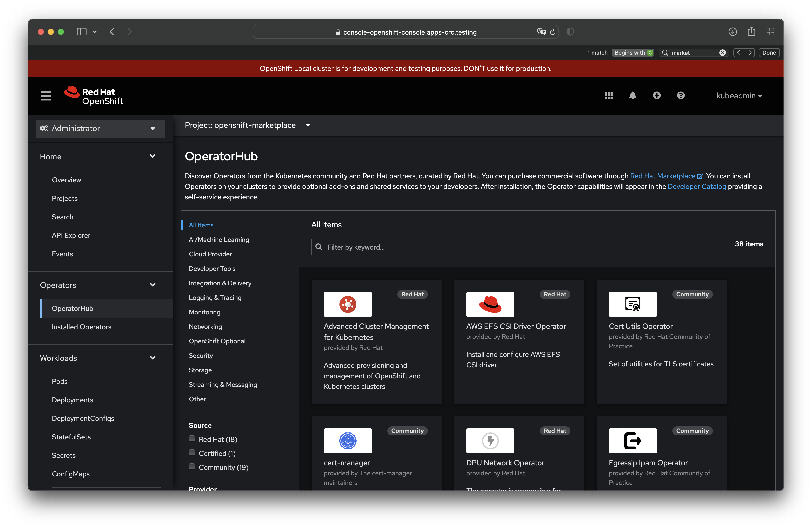Open the help question mark menu

click(x=681, y=96)
